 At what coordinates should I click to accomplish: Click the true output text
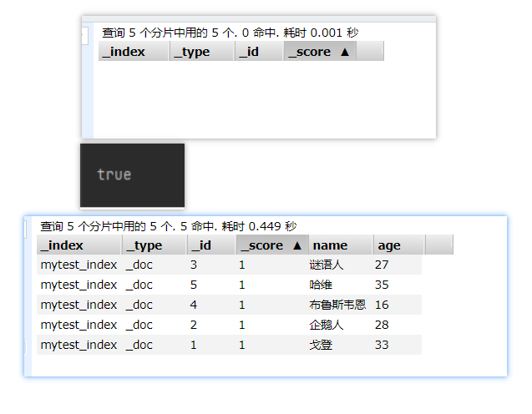[114, 174]
